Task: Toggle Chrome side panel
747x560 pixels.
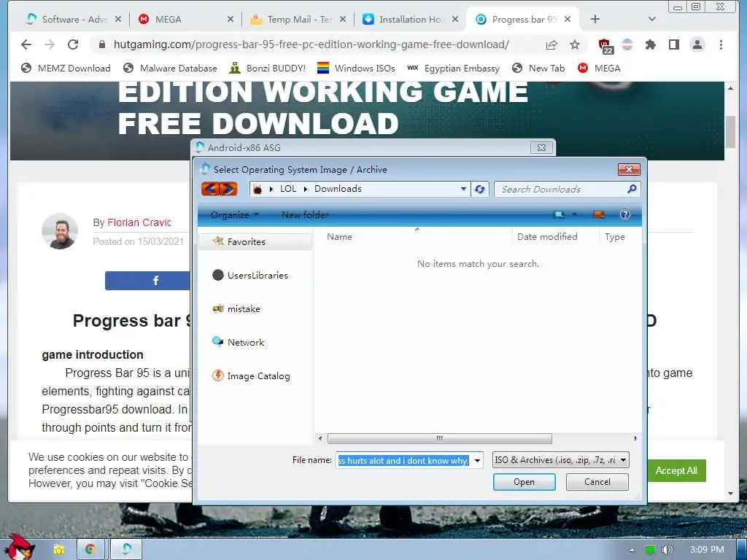Action: (673, 44)
